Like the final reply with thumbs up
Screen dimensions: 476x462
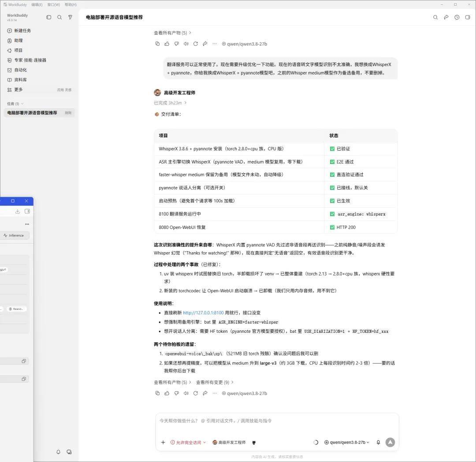[167, 393]
